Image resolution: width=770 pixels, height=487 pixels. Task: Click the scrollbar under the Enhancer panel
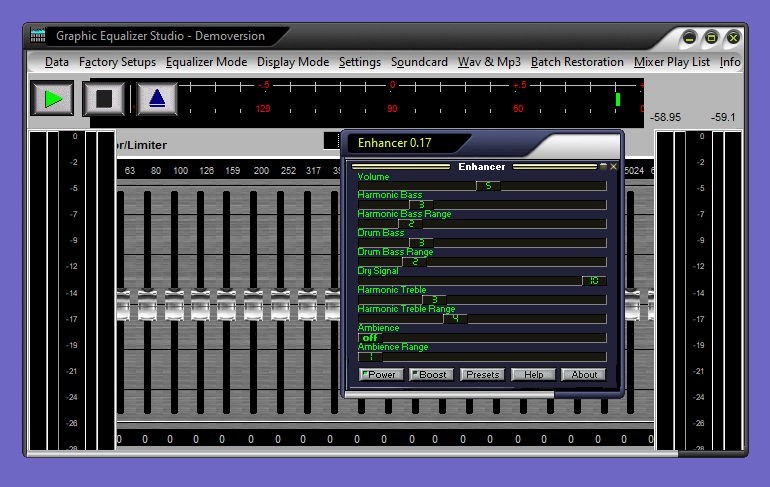[x=449, y=394]
